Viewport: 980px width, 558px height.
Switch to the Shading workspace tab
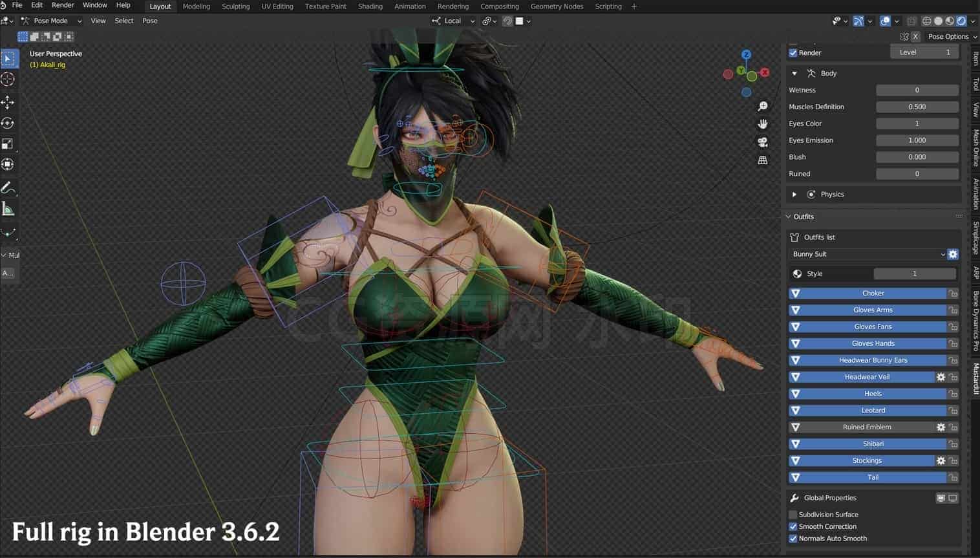[370, 6]
